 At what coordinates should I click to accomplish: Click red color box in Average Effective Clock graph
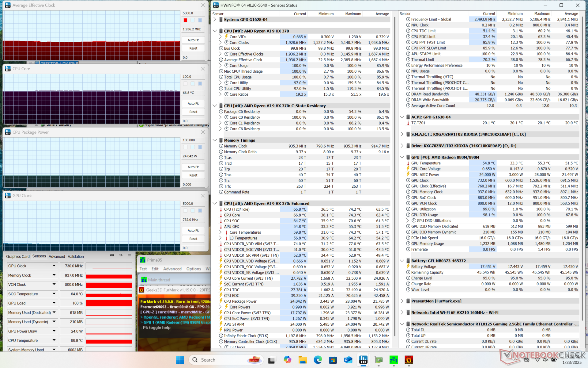(x=185, y=20)
